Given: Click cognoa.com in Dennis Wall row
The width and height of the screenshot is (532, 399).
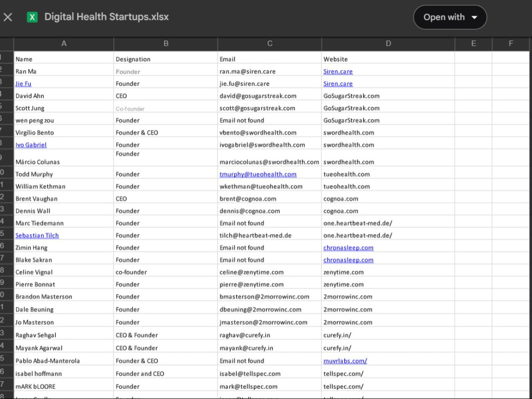Looking at the screenshot, I should click(340, 211).
